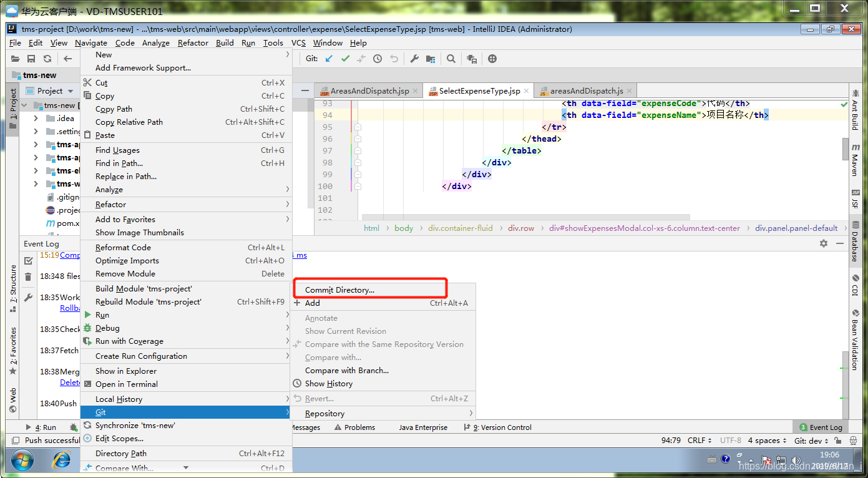Click the Synchronize toolbar icon
Screen dimensions: 868x478
tap(47, 59)
